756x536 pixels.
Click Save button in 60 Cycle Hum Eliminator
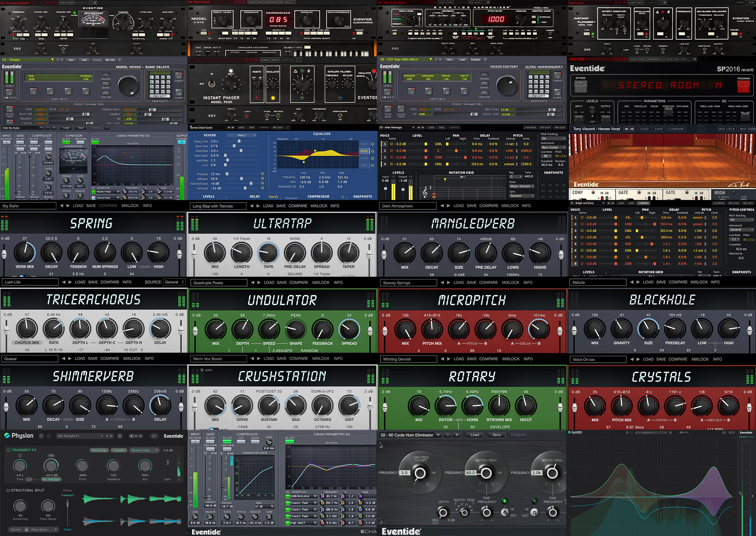coord(496,435)
